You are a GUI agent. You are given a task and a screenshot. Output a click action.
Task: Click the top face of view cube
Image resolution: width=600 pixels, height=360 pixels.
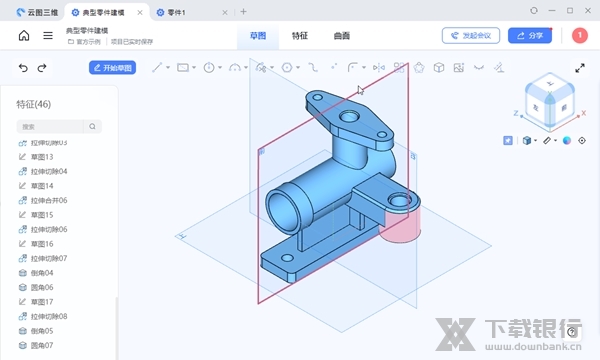[x=550, y=83]
